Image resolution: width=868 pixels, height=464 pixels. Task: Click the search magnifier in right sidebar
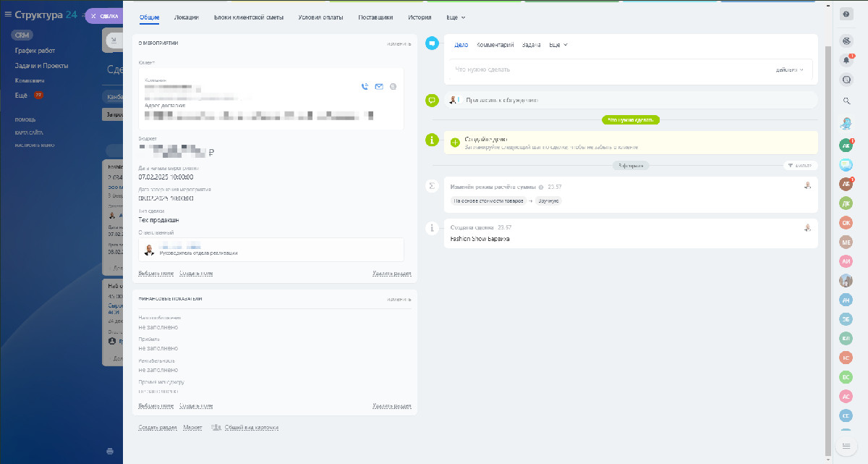coord(846,101)
